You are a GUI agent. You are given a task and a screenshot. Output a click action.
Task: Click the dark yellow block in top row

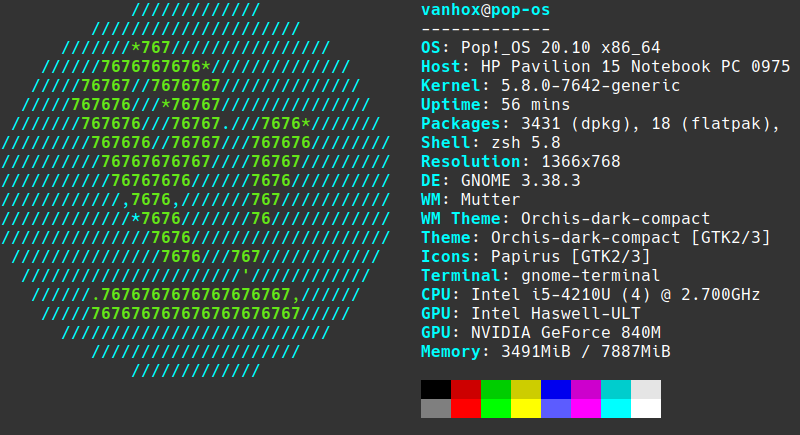(526, 390)
